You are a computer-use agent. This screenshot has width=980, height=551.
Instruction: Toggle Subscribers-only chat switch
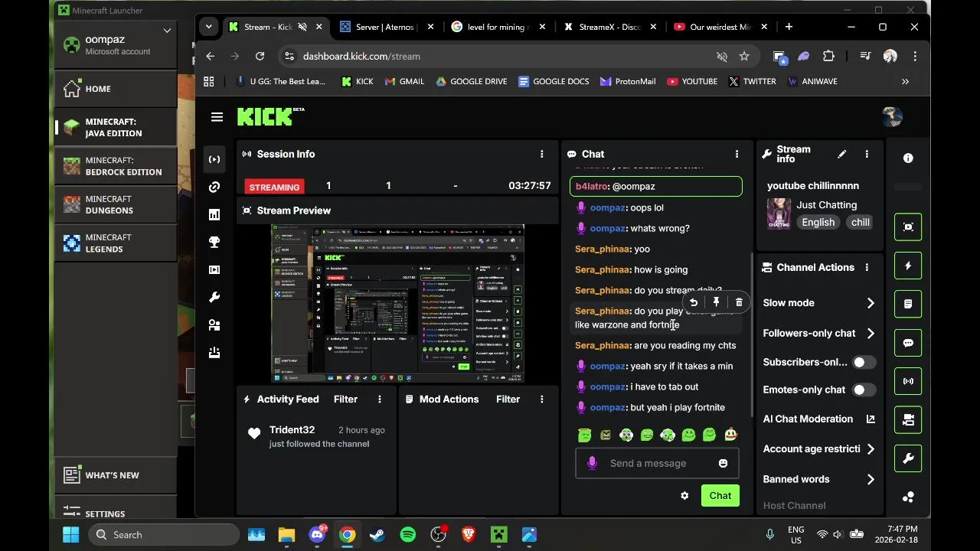coord(864,362)
